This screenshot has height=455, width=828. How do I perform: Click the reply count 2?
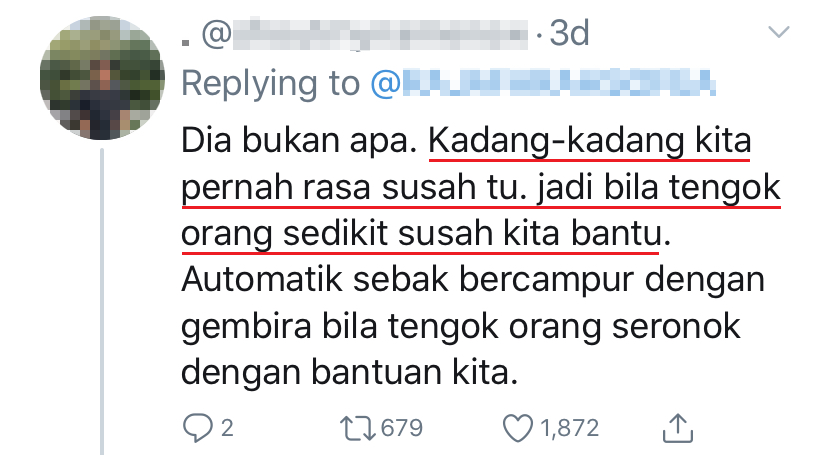227,428
